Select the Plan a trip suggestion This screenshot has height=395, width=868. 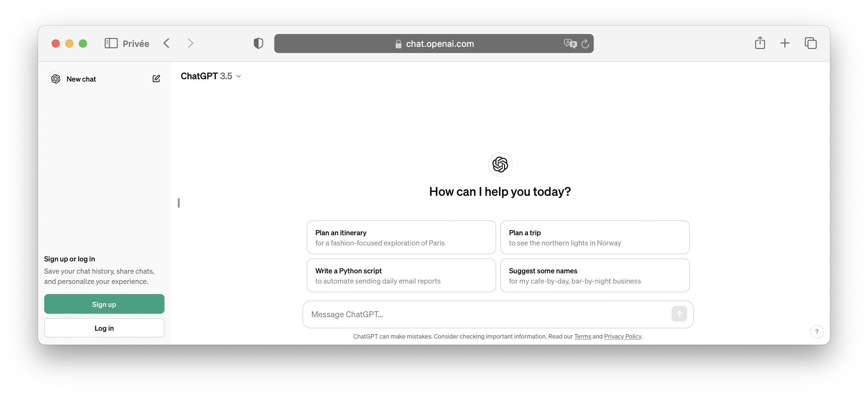[x=595, y=237]
